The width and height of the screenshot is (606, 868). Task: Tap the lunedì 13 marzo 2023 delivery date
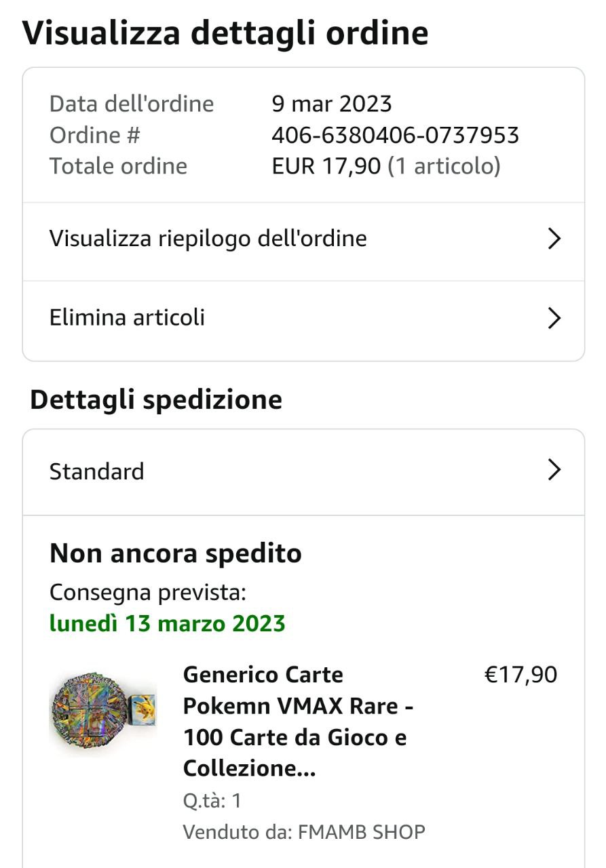pyautogui.click(x=168, y=624)
